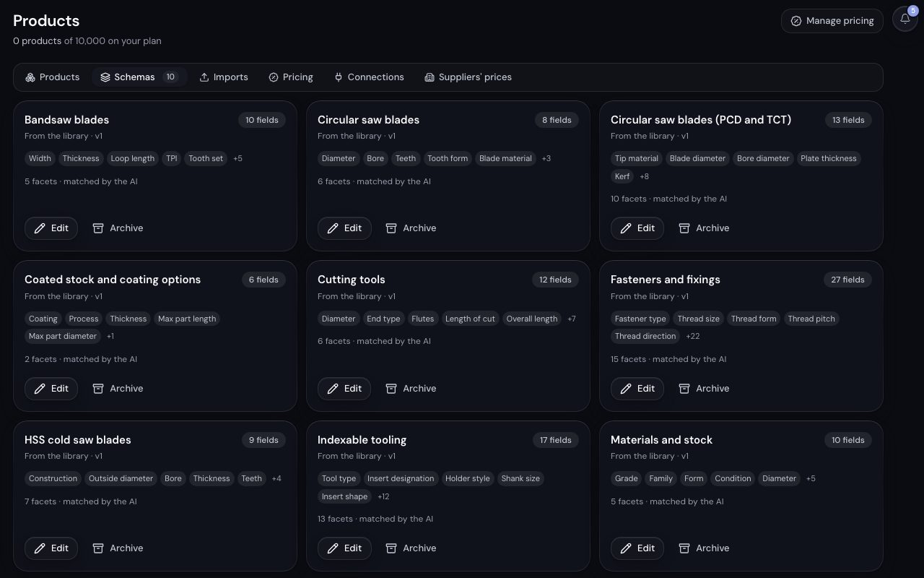Click archive box icon on Cutting tools card
This screenshot has width=924, height=578.
(391, 389)
